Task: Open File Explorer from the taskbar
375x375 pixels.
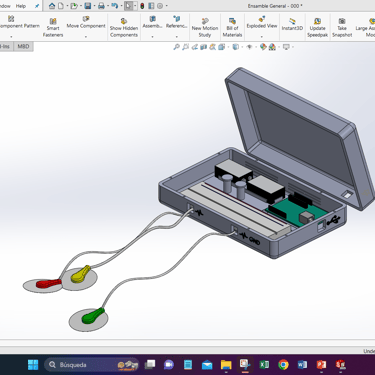Action: pyautogui.click(x=226, y=365)
